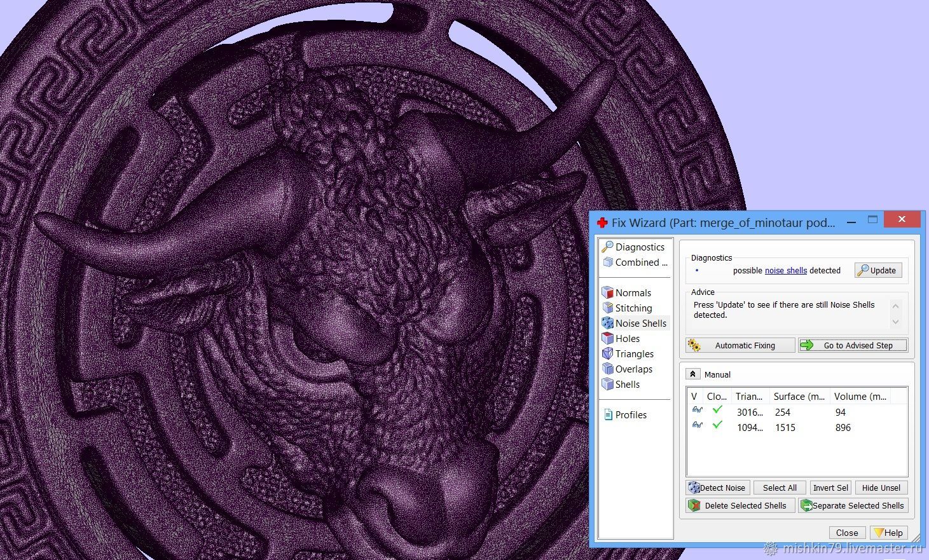Select the Shells step
The width and height of the screenshot is (929, 560).
pyautogui.click(x=628, y=384)
